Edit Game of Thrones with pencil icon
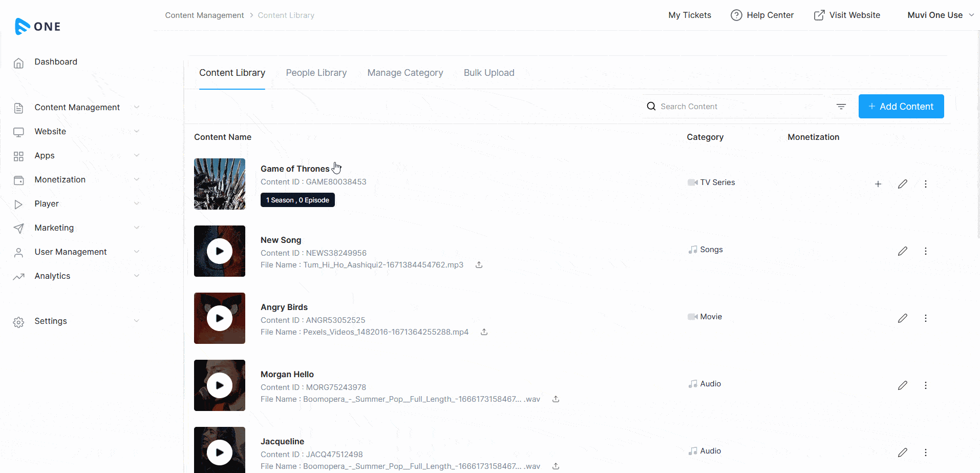Viewport: 980px width, 473px height. click(903, 184)
